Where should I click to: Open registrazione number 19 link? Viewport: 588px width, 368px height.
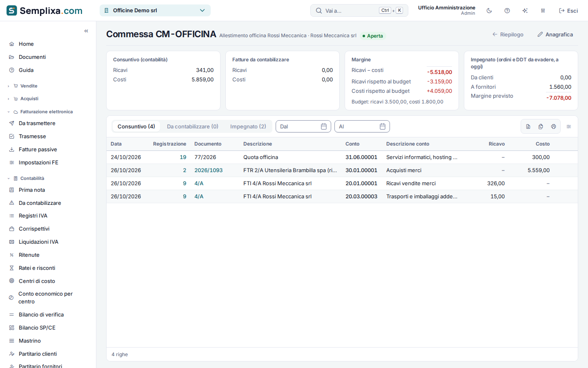(183, 157)
